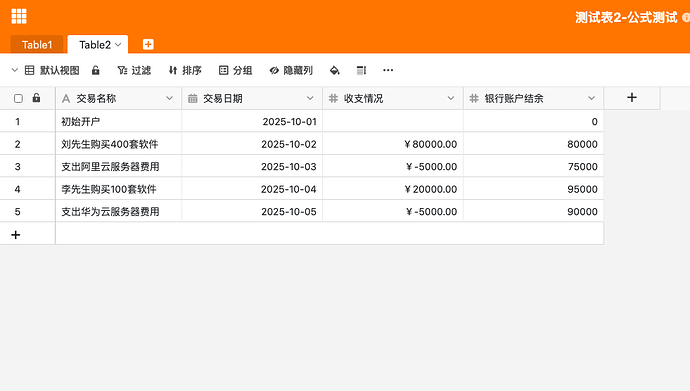Select cell 李先生购买100套软件
The width and height of the screenshot is (690, 391).
point(119,189)
